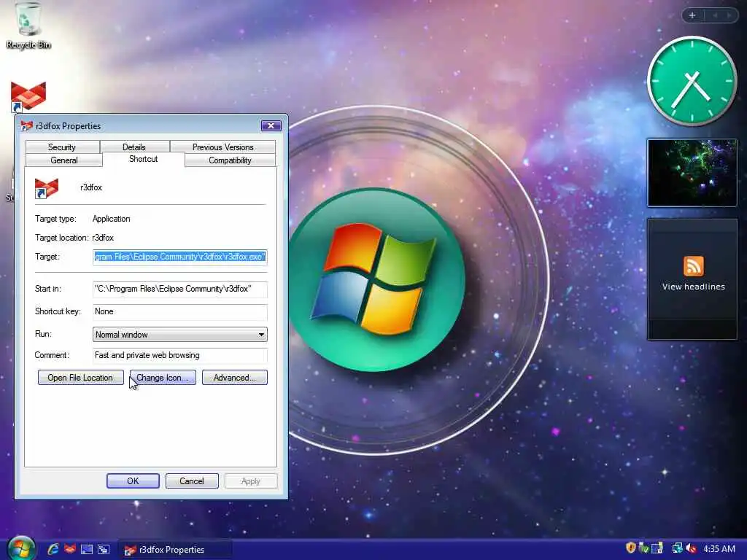Launch Internet Explorer from Quick Launch
This screenshot has height=560, width=747.
pyautogui.click(x=53, y=549)
